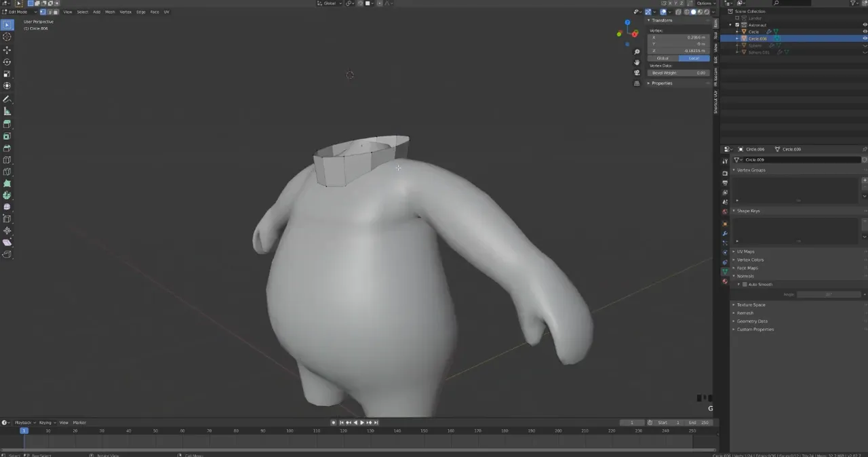Open the Material properties tab icon
The height and width of the screenshot is (457, 868).
pos(725,281)
